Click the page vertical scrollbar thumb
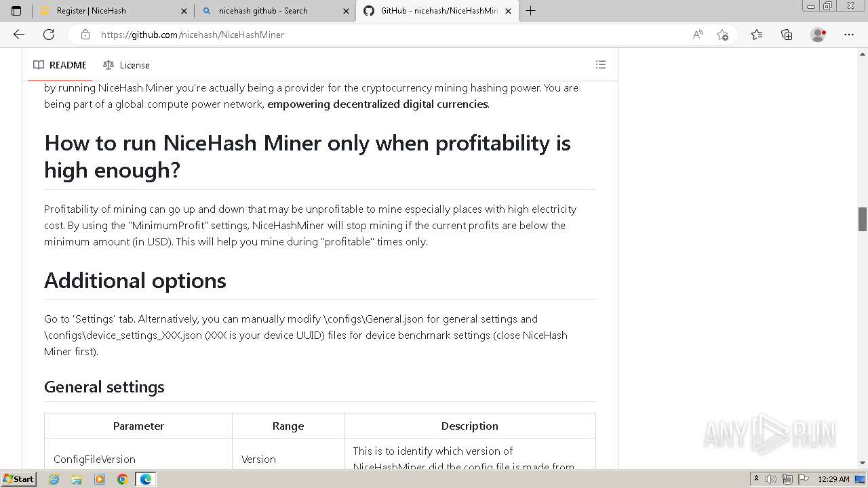 click(863, 219)
